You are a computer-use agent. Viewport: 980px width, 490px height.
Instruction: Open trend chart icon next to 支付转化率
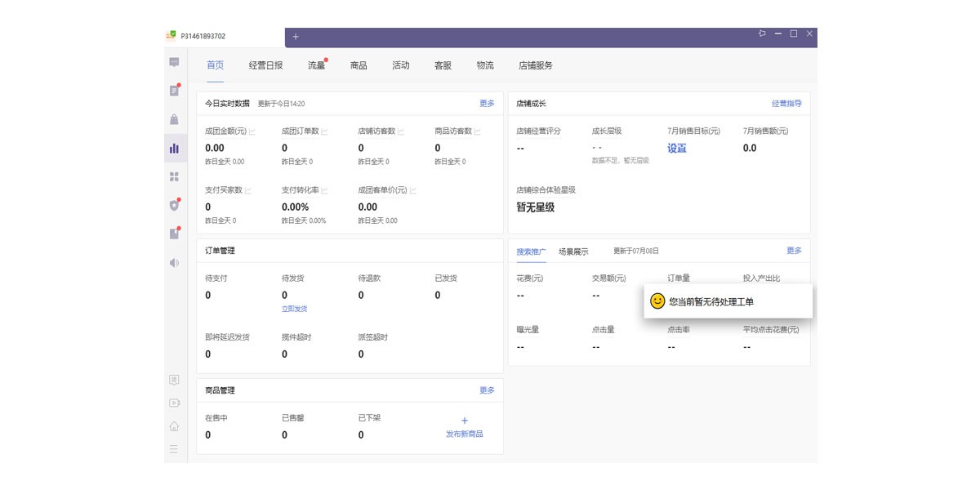324,190
